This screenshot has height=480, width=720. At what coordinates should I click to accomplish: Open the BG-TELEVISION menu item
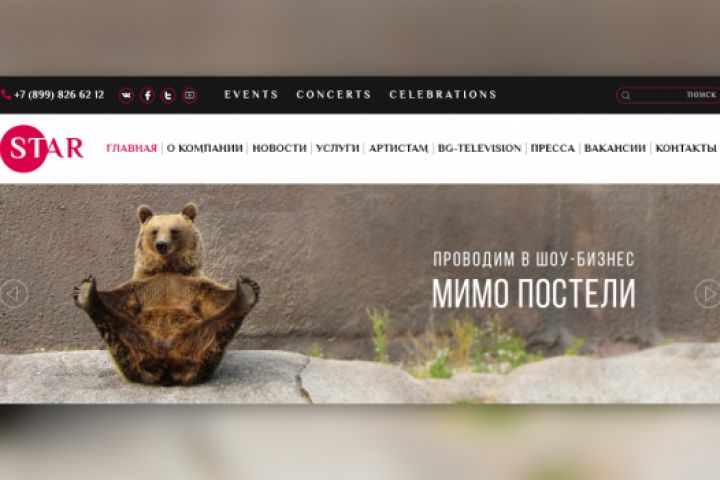click(479, 148)
